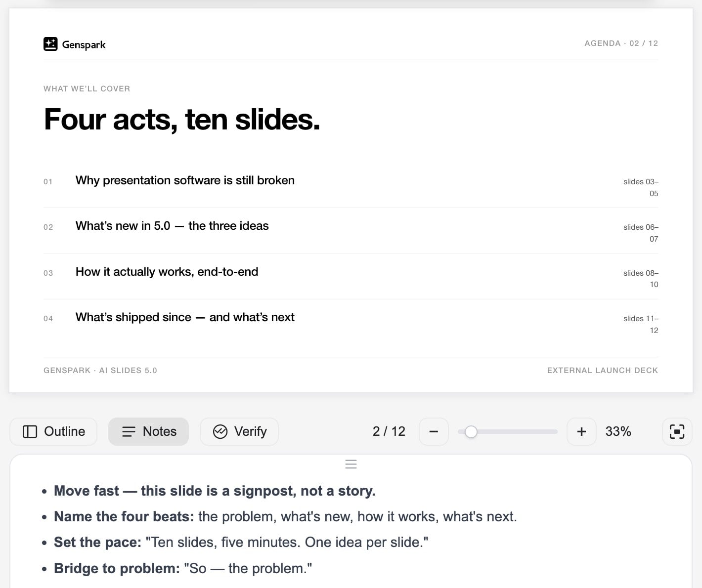The width and height of the screenshot is (702, 588).
Task: Click agenda item number 02
Action: click(48, 227)
